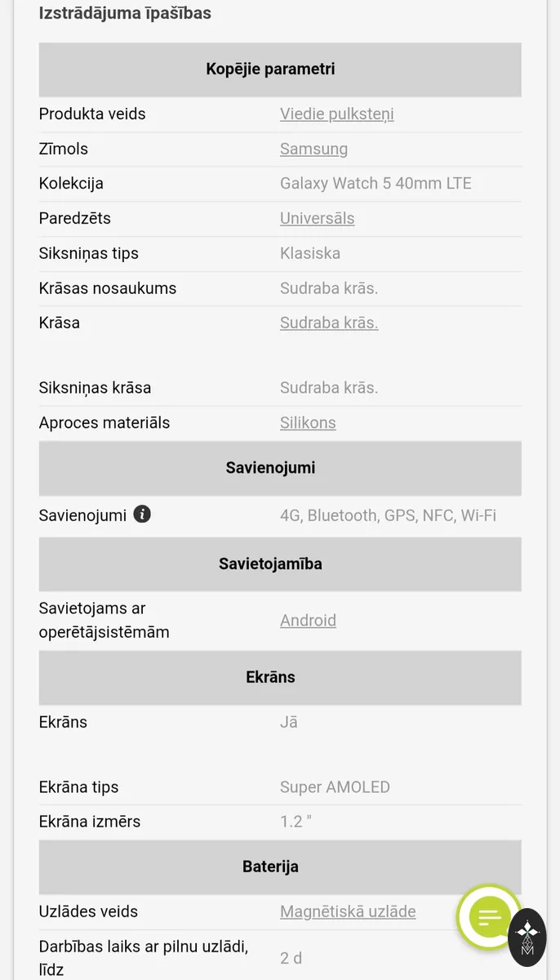This screenshot has height=980, width=560.
Task: Select the 4G, Bluetooth, GPS, NFC, Wi-Fi text
Action: pos(388,515)
